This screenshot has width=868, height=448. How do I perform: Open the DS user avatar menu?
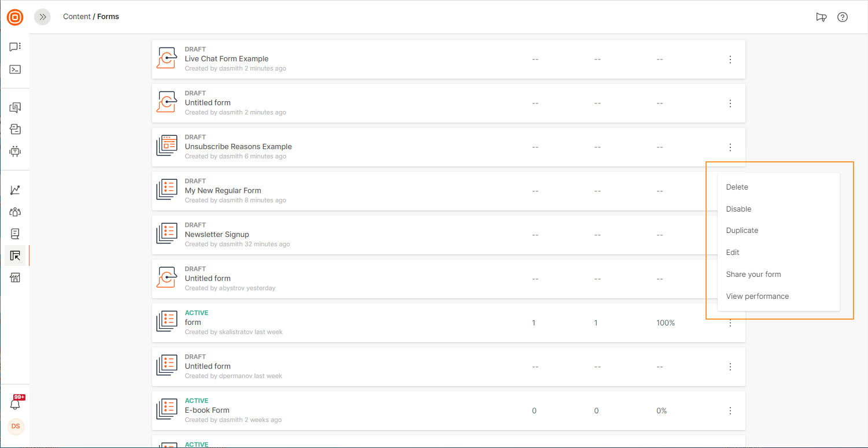16,426
